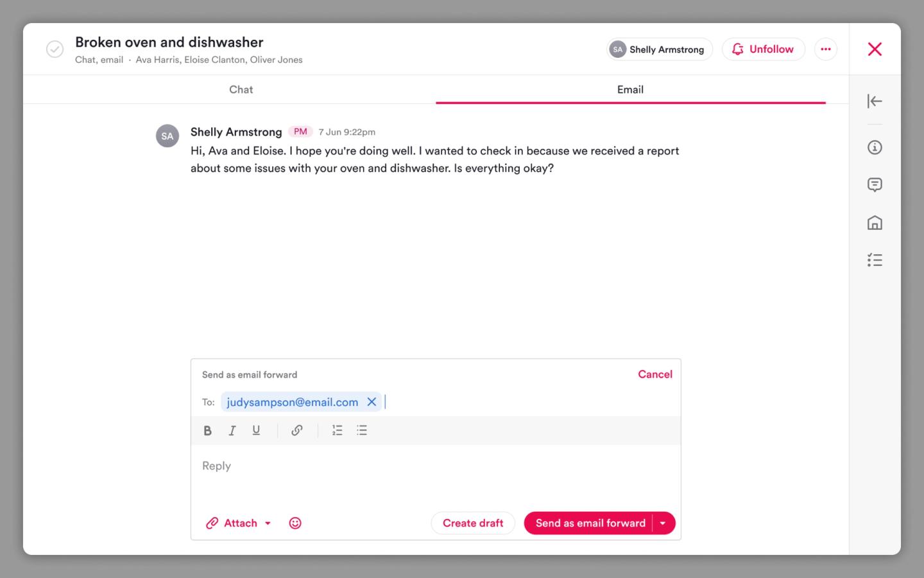Screen dimensions: 924x578
Task: Toggle underline formatting in reply editor
Action: [x=256, y=431]
